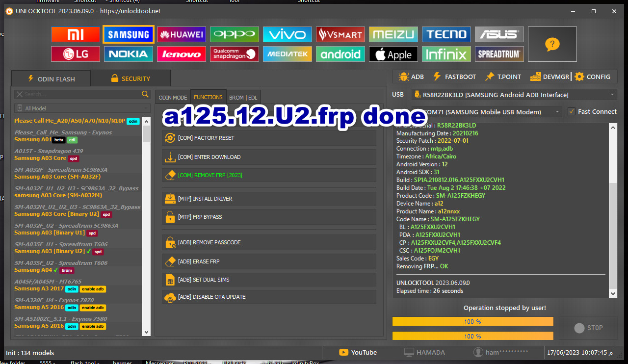Image resolution: width=628 pixels, height=364 pixels.
Task: Expand the USB device dropdown
Action: (514, 95)
